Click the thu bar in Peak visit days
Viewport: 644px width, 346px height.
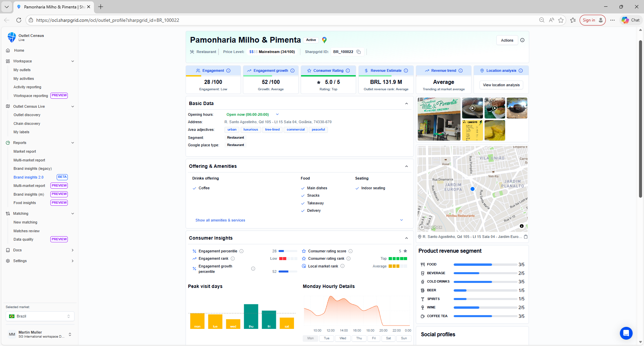[x=251, y=316]
